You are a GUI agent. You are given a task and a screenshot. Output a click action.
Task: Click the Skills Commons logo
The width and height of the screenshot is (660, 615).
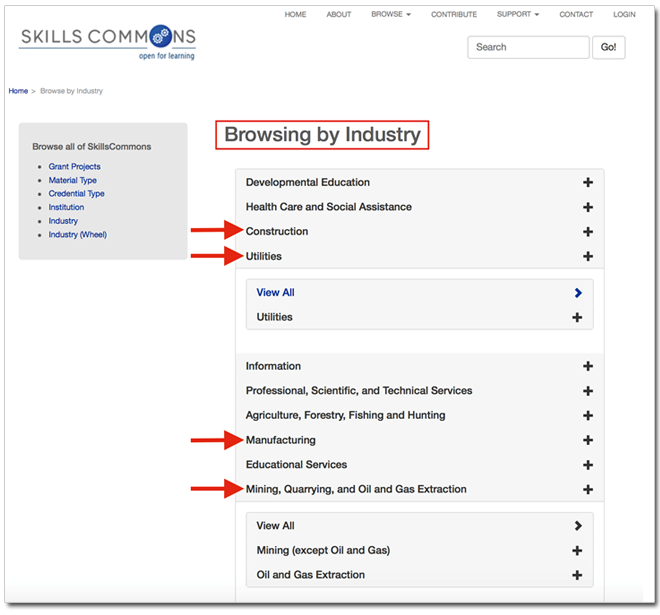pyautogui.click(x=108, y=42)
